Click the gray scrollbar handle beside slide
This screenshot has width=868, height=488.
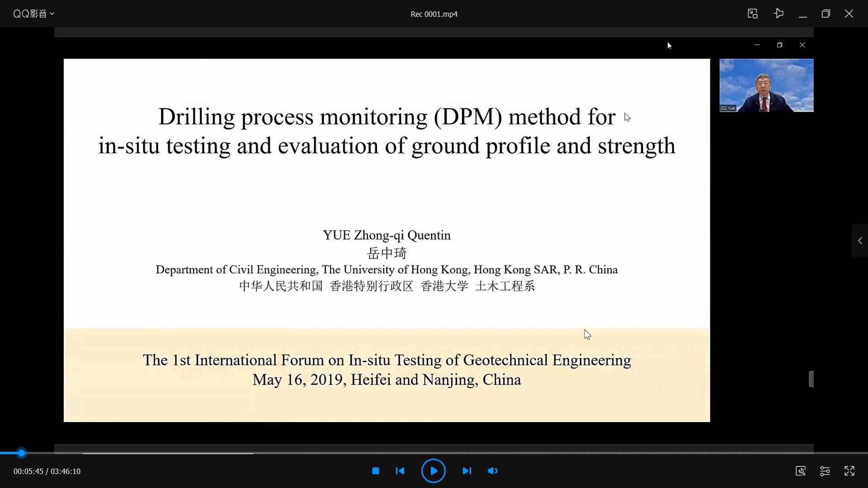(x=811, y=379)
